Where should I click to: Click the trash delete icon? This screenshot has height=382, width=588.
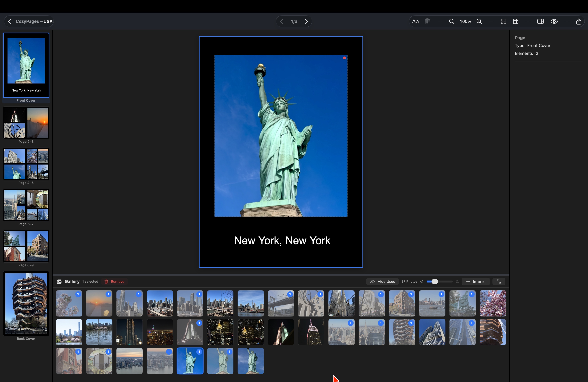427,21
